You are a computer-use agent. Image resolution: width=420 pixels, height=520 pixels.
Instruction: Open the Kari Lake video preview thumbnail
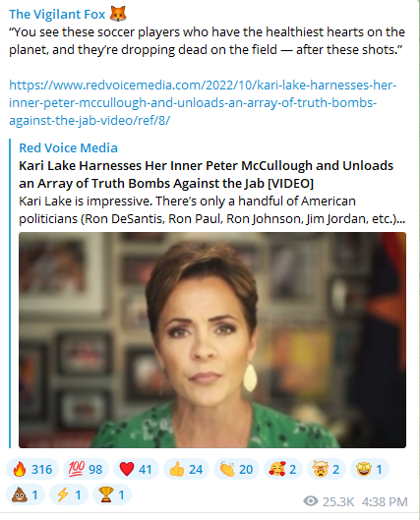[x=212, y=340]
